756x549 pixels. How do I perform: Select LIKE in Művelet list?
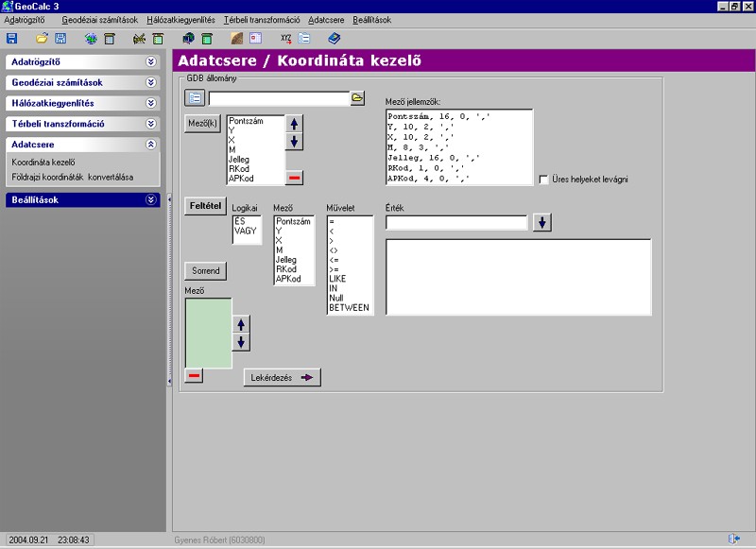point(337,279)
